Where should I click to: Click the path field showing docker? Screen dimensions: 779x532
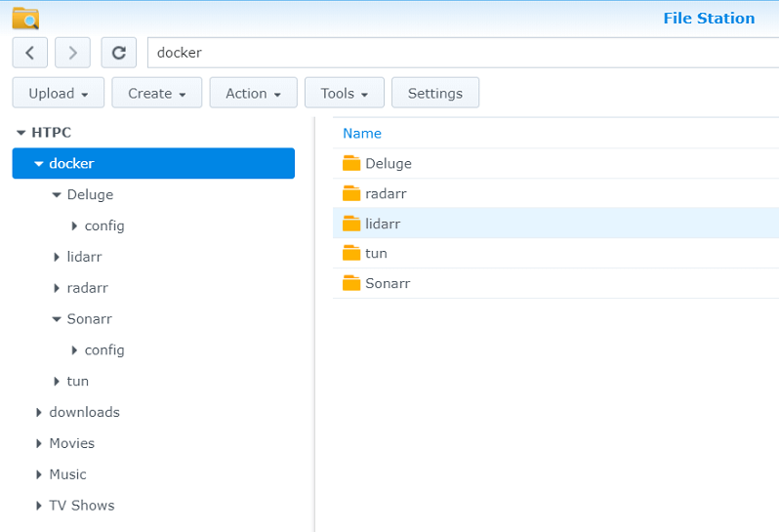pos(463,53)
